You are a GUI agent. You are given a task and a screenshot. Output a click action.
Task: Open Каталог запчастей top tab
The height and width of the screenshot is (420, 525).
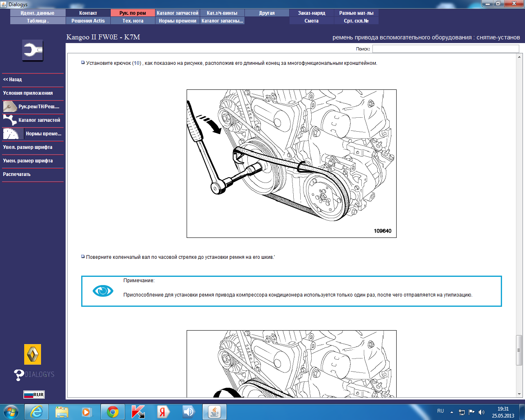(x=178, y=13)
